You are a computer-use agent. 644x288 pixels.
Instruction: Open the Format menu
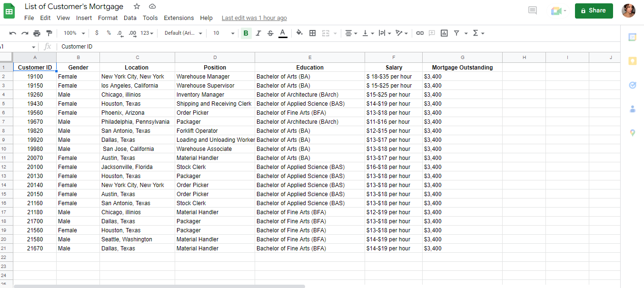[x=108, y=18]
